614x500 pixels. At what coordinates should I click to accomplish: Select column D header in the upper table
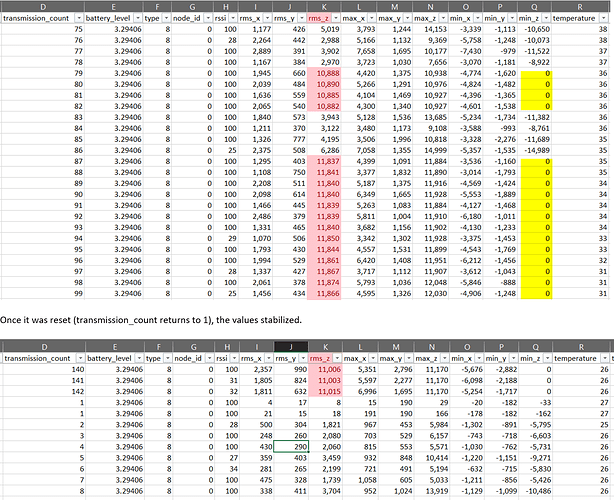(x=43, y=7)
